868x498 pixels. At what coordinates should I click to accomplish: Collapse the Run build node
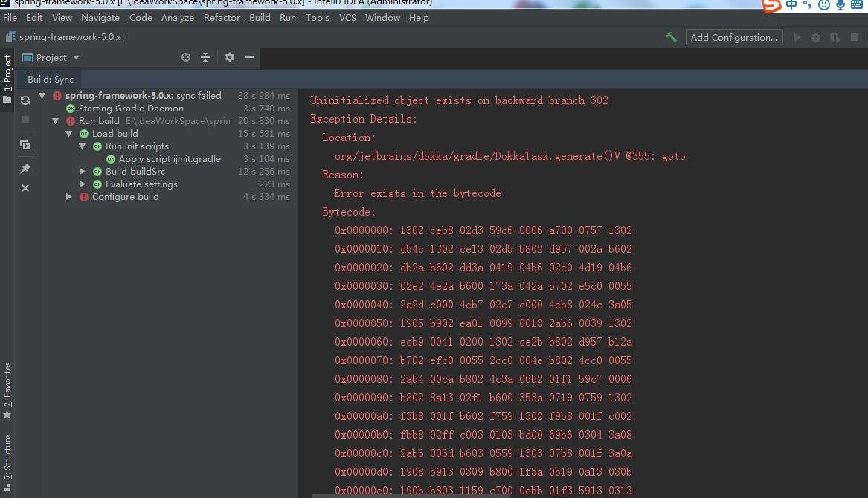pyautogui.click(x=55, y=120)
